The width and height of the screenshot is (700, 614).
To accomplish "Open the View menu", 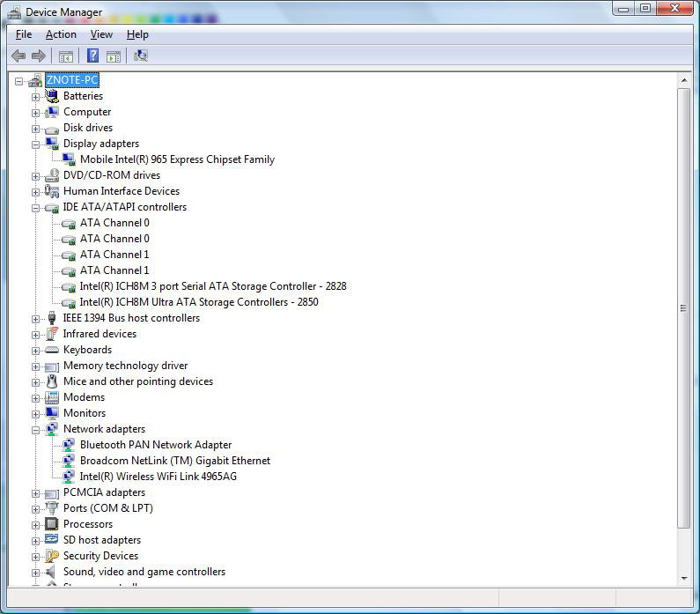I will 101,34.
